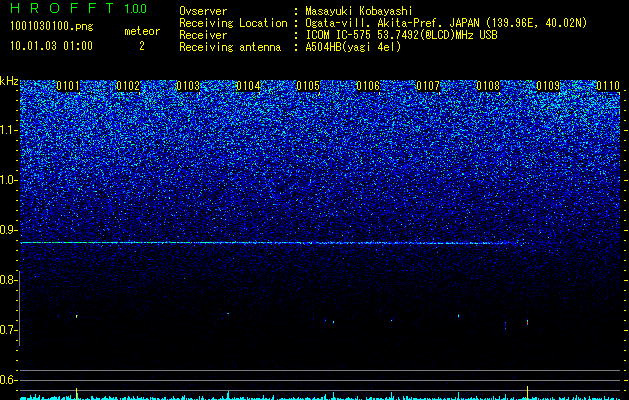Click the kHz axis unit label
The height and width of the screenshot is (400, 629).
click(9, 81)
